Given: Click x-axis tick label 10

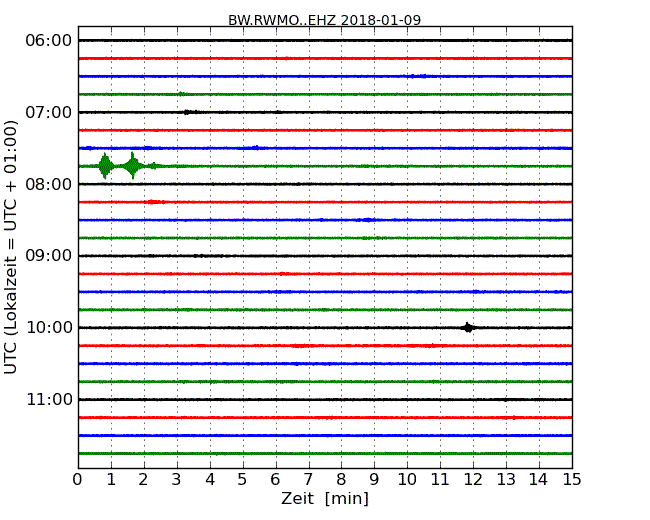Looking at the screenshot, I should click(x=407, y=480).
